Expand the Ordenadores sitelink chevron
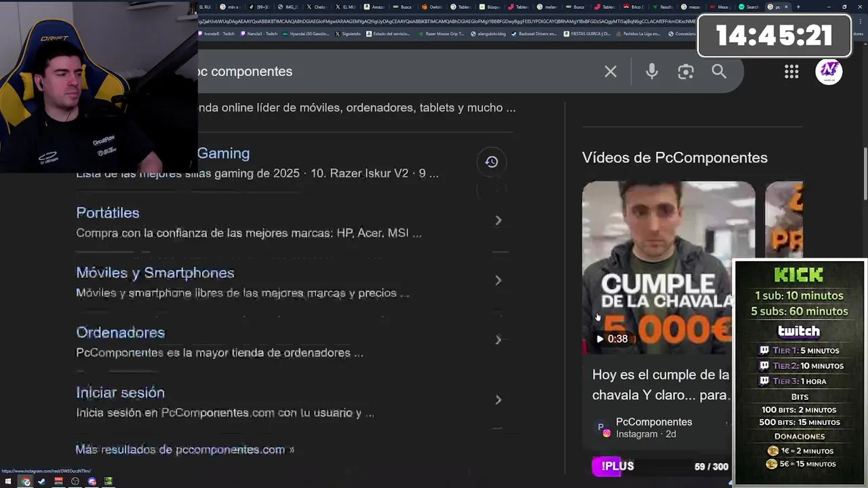 point(498,340)
